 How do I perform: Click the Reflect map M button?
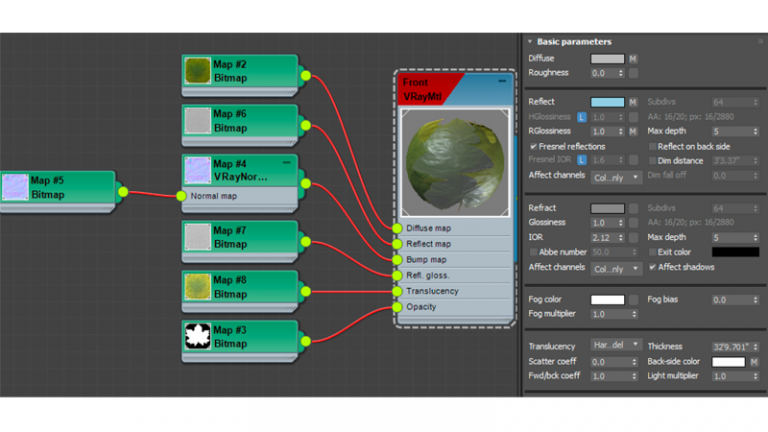point(633,102)
